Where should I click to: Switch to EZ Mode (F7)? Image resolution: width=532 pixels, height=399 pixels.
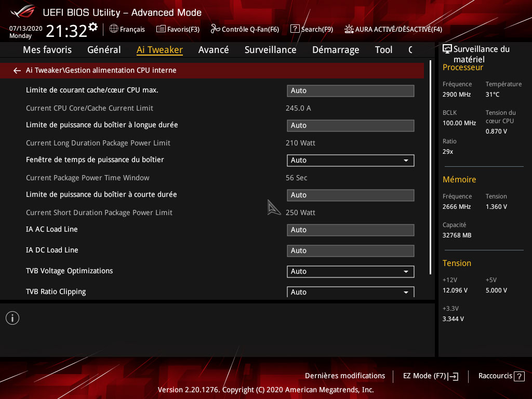click(x=430, y=376)
